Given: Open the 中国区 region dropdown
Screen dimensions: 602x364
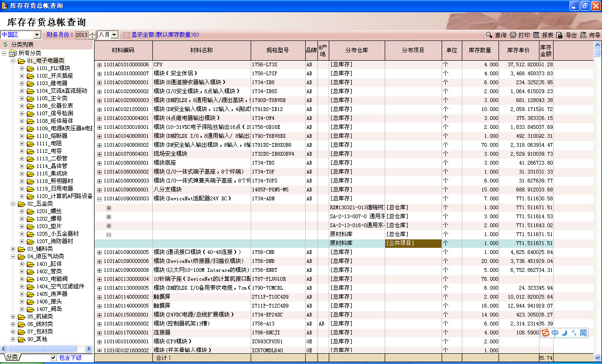Looking at the screenshot, I should [x=37, y=35].
